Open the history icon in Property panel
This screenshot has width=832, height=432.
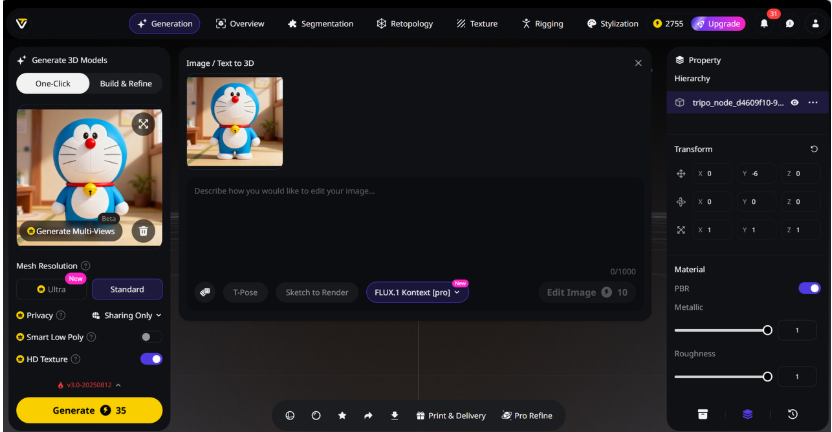point(792,414)
